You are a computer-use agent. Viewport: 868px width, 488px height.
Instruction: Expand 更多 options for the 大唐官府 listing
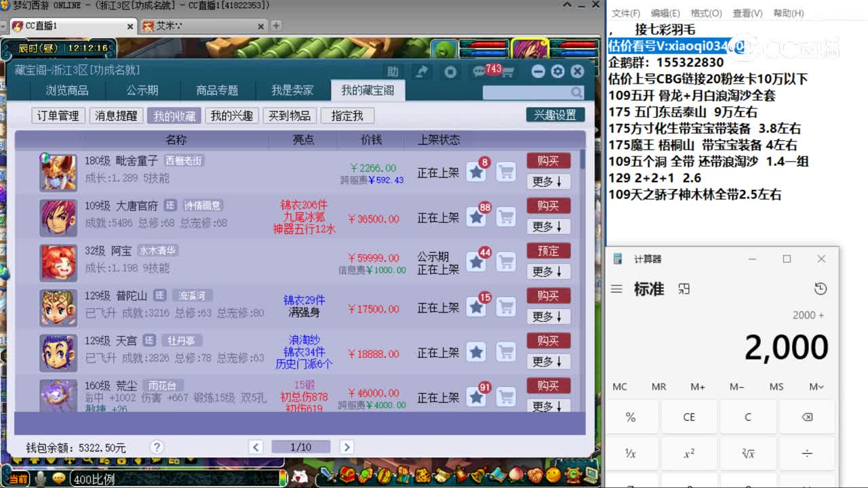point(549,226)
